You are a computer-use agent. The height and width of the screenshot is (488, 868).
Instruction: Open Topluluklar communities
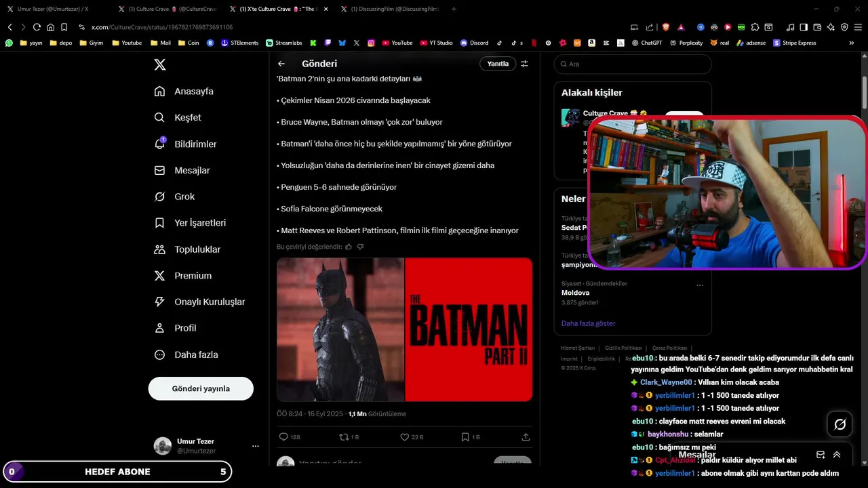(187, 249)
